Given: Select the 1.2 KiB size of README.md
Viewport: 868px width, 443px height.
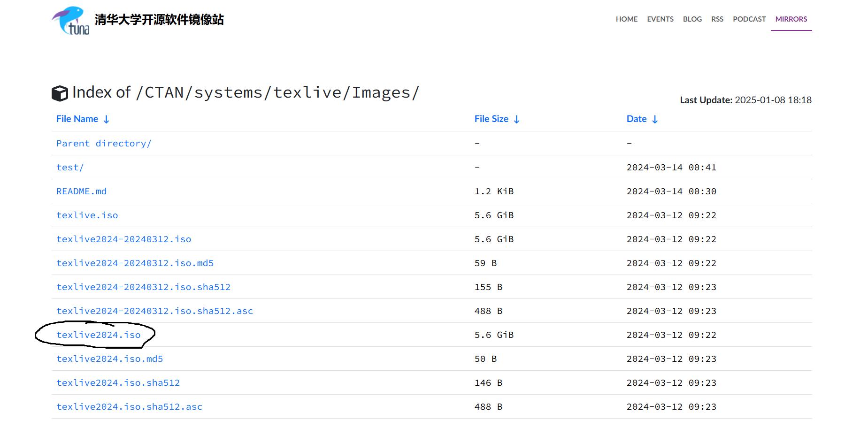Looking at the screenshot, I should coord(494,191).
